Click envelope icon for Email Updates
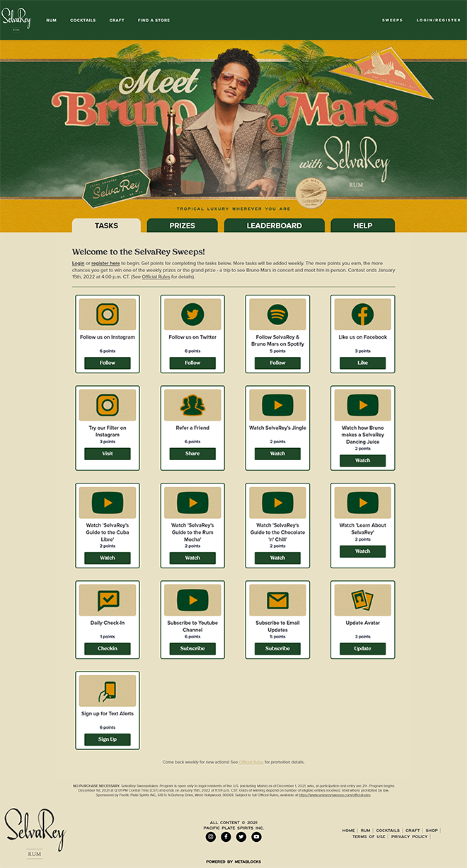 (x=277, y=601)
